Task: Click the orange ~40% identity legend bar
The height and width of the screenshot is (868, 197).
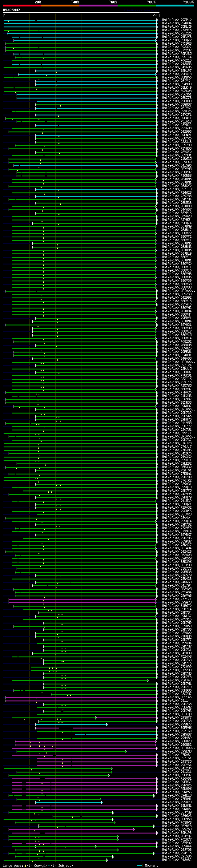Action: pos(60,6)
